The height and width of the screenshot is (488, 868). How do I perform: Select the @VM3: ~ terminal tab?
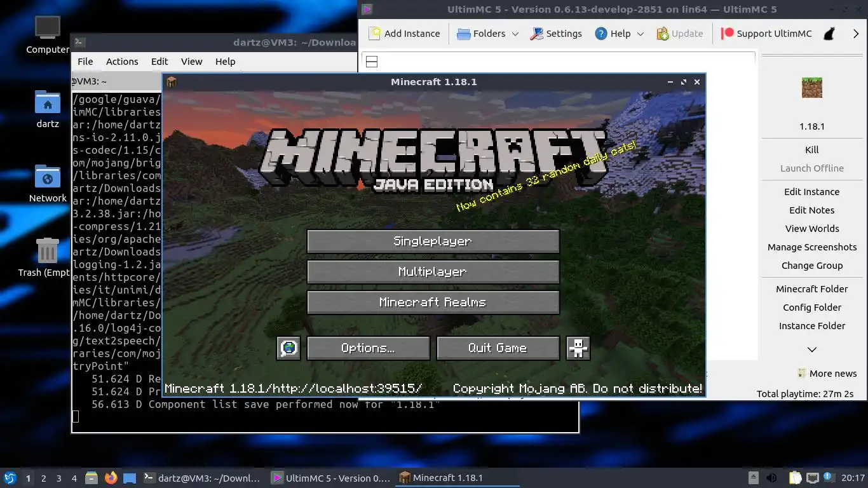coord(116,81)
